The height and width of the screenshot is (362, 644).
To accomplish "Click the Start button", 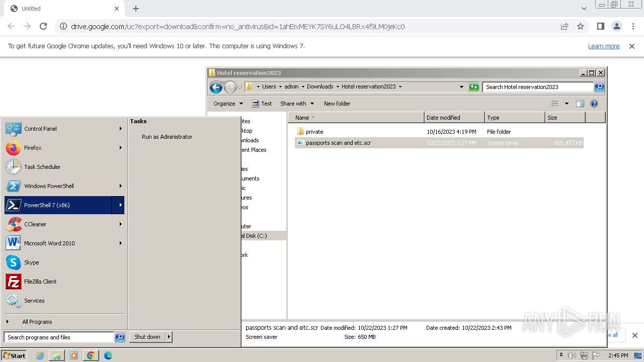I will [x=14, y=355].
